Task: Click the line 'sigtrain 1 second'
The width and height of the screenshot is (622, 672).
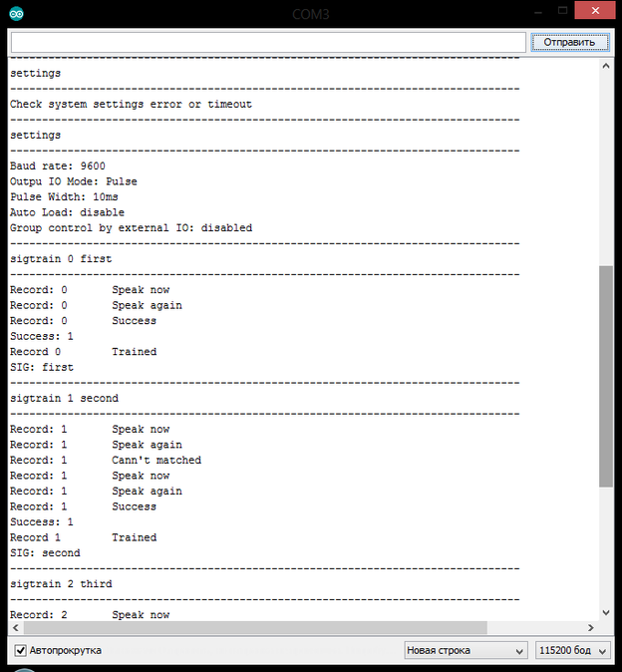Action: (64, 398)
